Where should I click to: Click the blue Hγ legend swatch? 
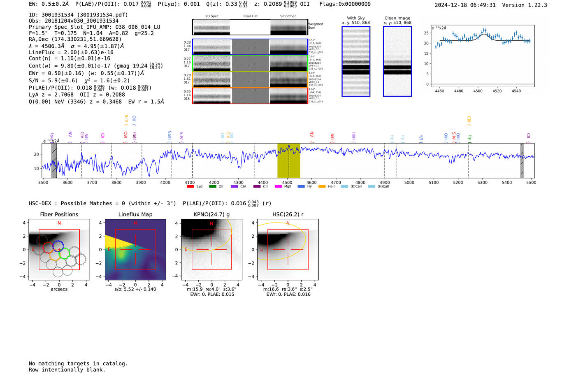(301, 186)
